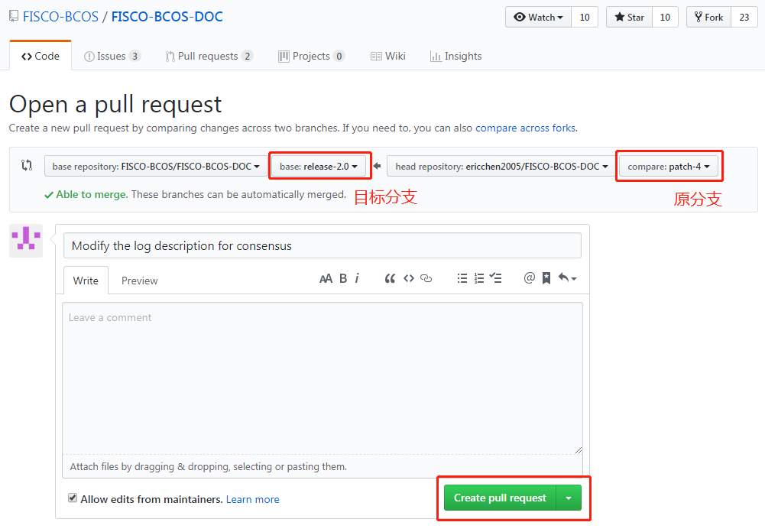This screenshot has width=765, height=532.
Task: Add a task list
Action: (x=496, y=278)
